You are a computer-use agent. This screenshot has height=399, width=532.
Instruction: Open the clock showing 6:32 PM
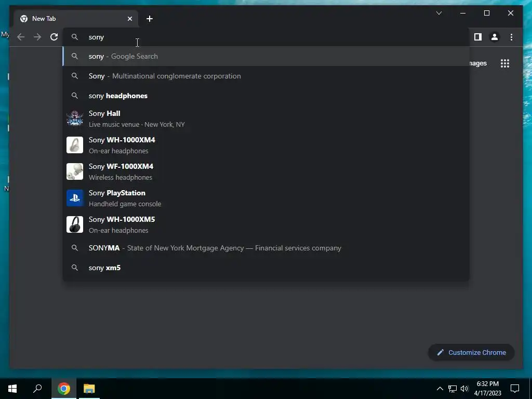point(487,389)
